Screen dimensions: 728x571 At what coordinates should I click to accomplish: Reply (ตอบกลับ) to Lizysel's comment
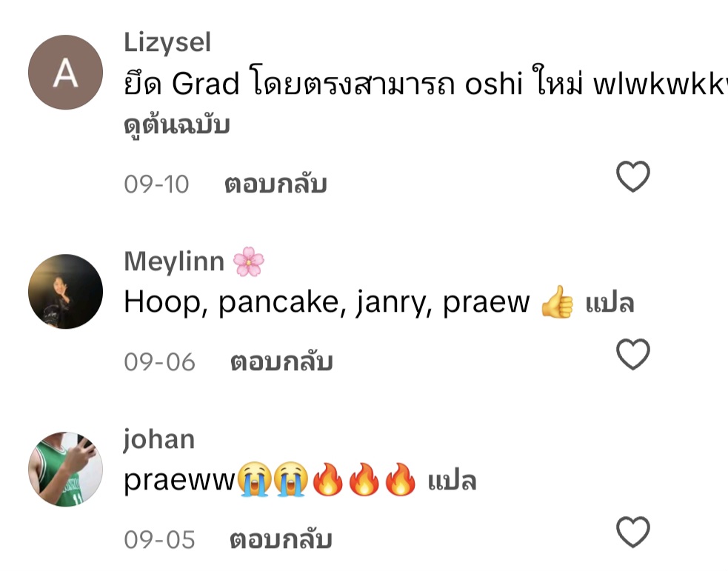pos(275,184)
